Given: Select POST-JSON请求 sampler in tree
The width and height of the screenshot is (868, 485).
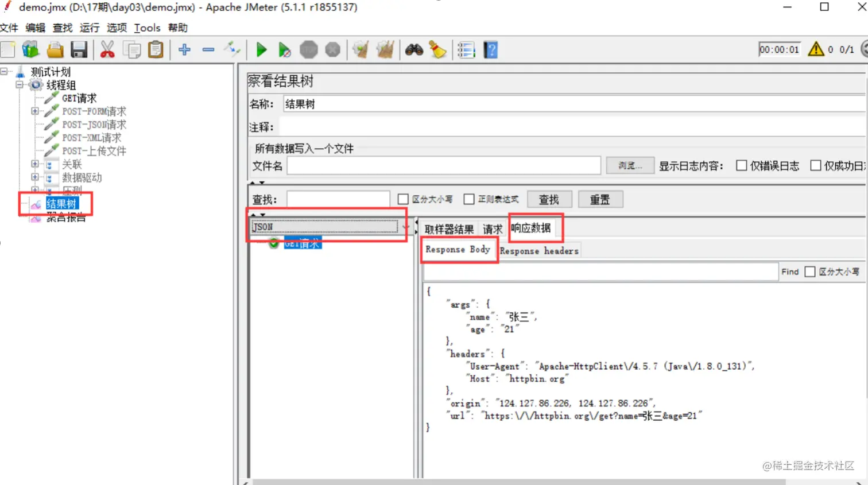Looking at the screenshot, I should [x=94, y=125].
